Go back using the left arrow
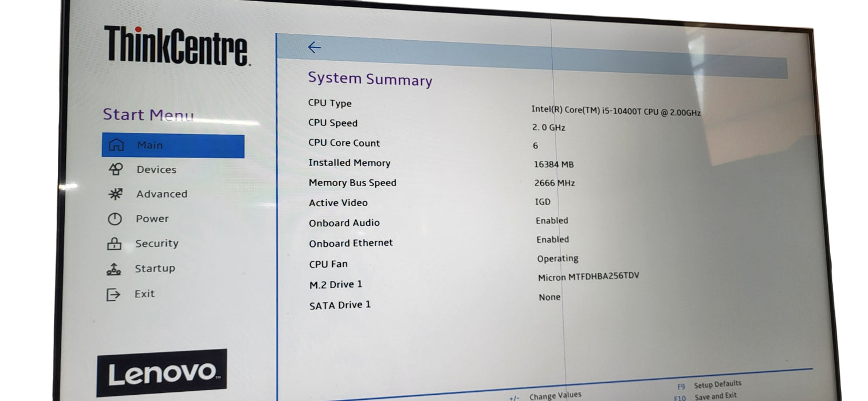This screenshot has height=401, width=868. pyautogui.click(x=314, y=48)
